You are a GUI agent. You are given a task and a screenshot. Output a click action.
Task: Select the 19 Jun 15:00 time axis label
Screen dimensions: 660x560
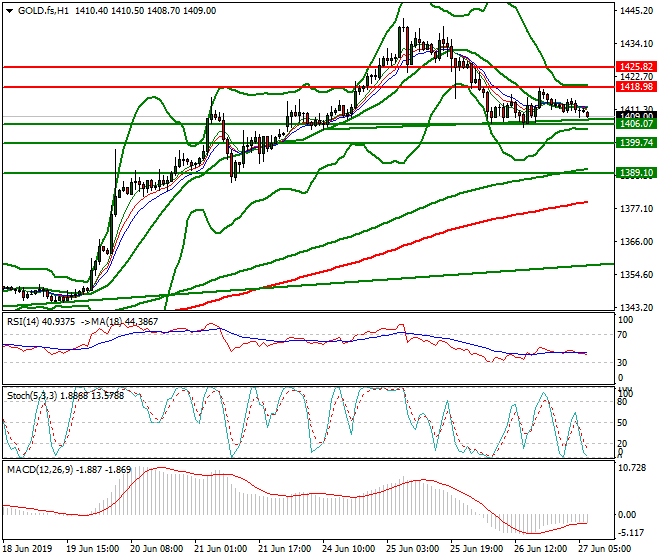point(93,549)
